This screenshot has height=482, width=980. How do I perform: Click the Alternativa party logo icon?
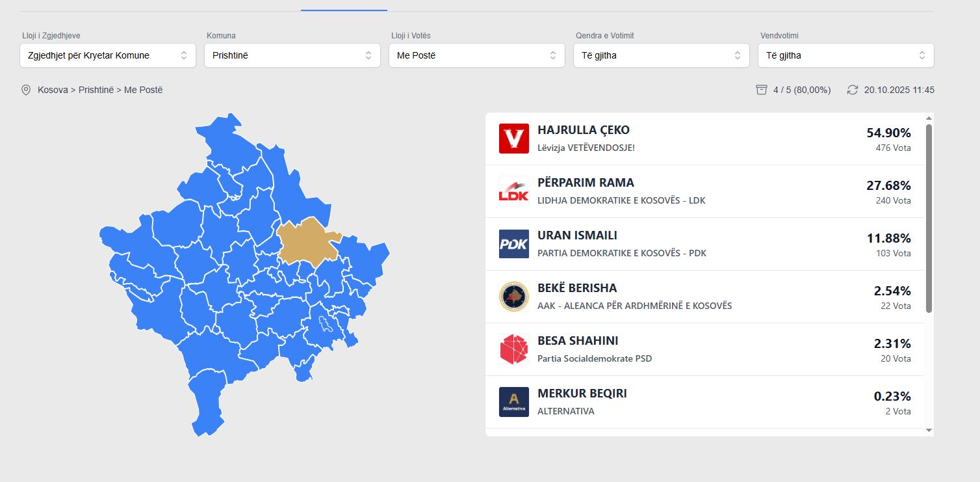[x=513, y=402]
